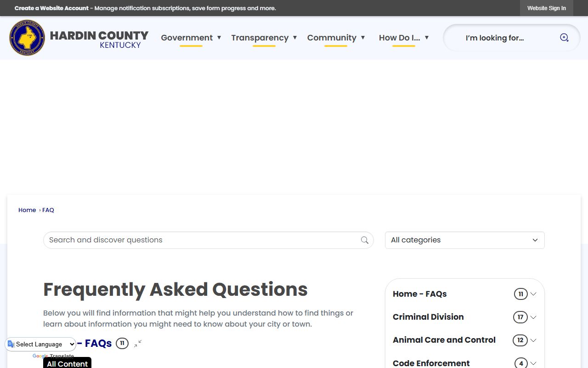Click the Animal Care count badge 12
Viewport: 588px width, 368px height.
520,340
